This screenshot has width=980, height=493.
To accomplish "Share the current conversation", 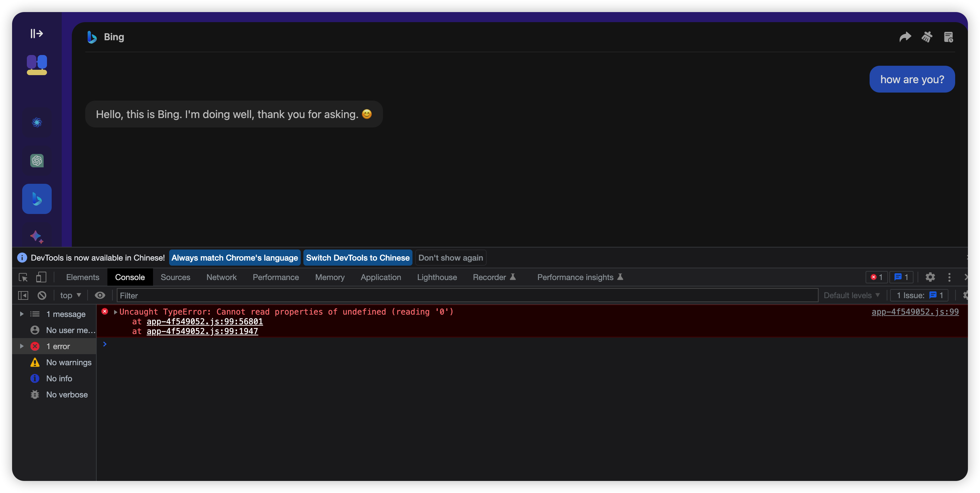I will [x=905, y=37].
